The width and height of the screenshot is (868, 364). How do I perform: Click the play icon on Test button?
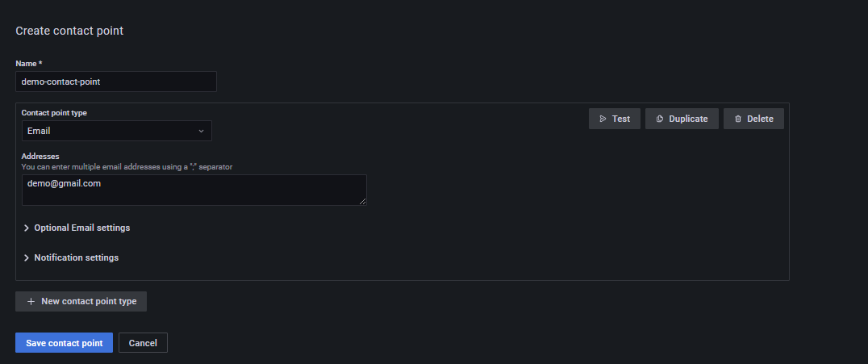click(603, 119)
